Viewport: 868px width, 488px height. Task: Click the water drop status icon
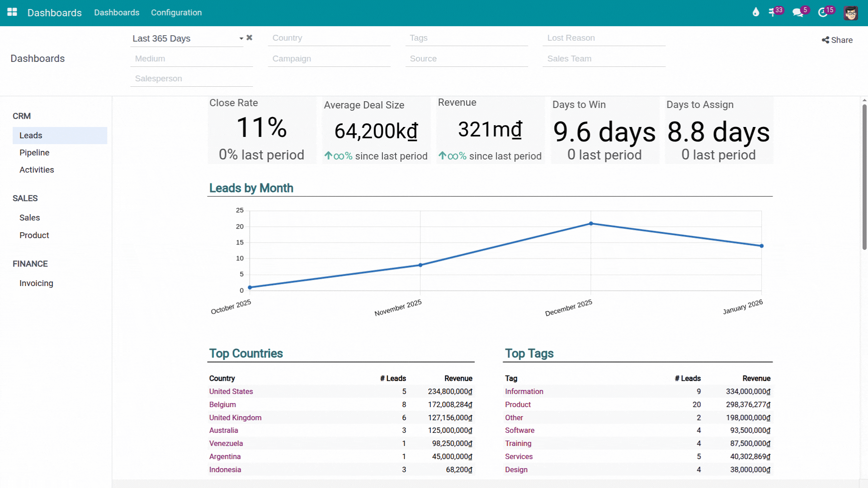click(755, 12)
